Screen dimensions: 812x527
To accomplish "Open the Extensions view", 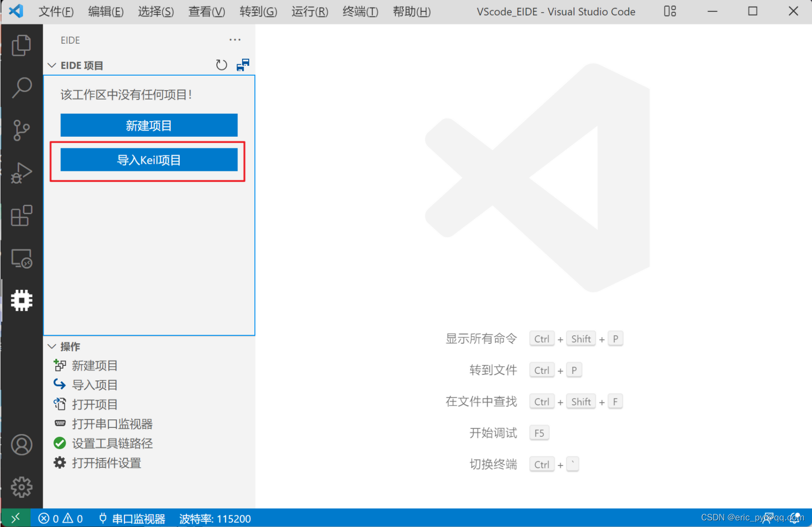I will point(21,216).
